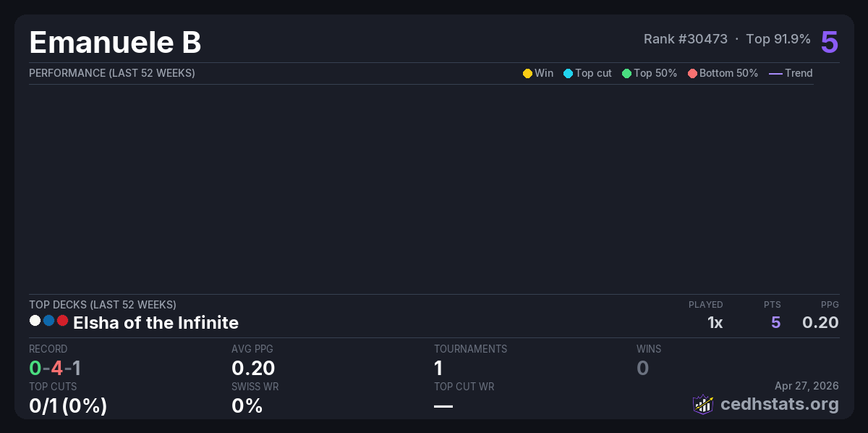Click the player name Emanuele B
868x433 pixels.
115,43
